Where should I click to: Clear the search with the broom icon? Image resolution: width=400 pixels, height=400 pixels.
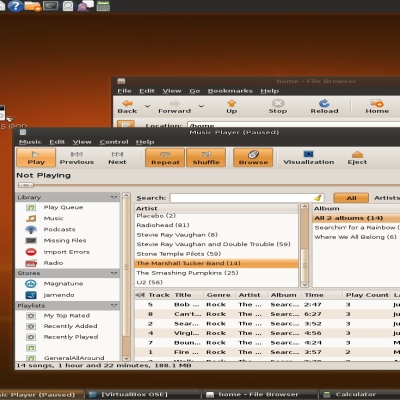pos(318,198)
